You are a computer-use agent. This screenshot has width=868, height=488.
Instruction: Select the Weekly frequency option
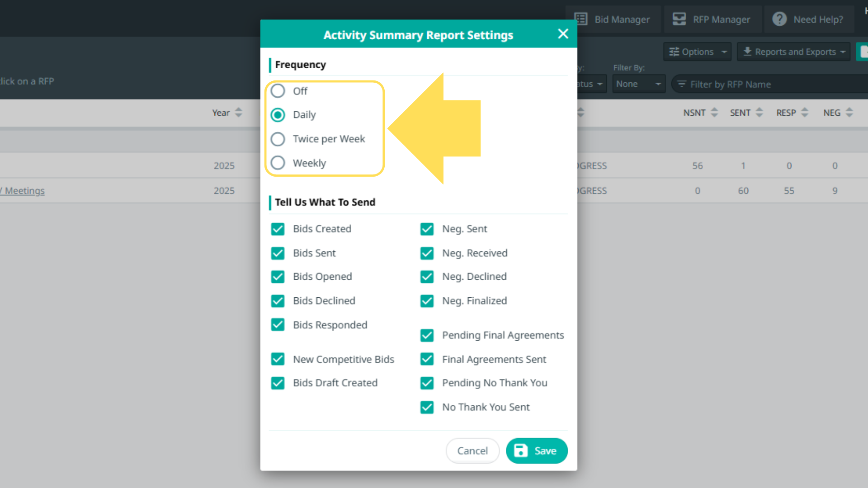tap(278, 163)
